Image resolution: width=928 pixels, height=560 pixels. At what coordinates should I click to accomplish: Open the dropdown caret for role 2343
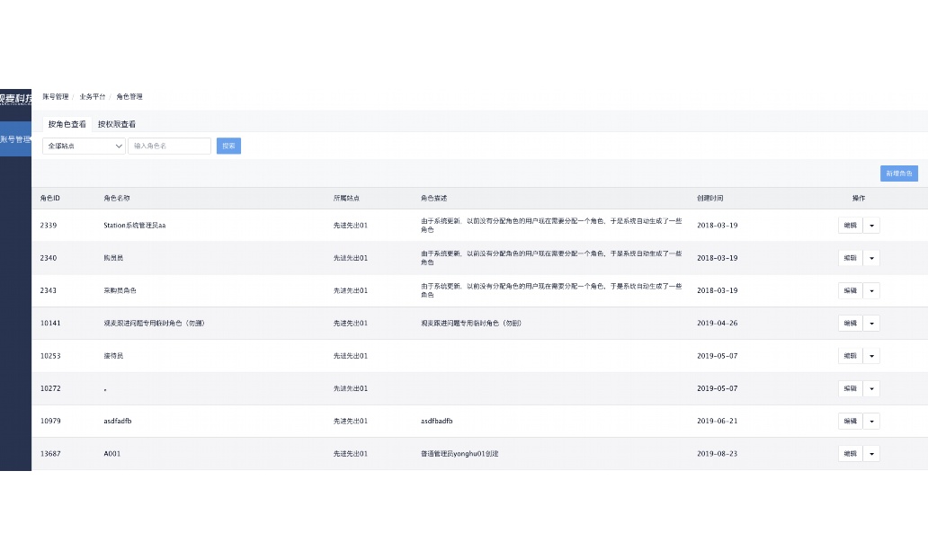(x=871, y=290)
